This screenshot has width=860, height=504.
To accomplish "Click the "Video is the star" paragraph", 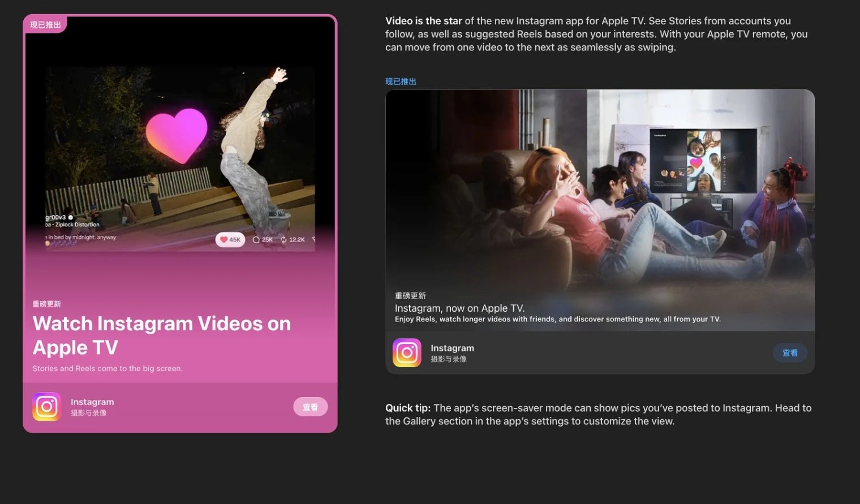I will coord(596,34).
